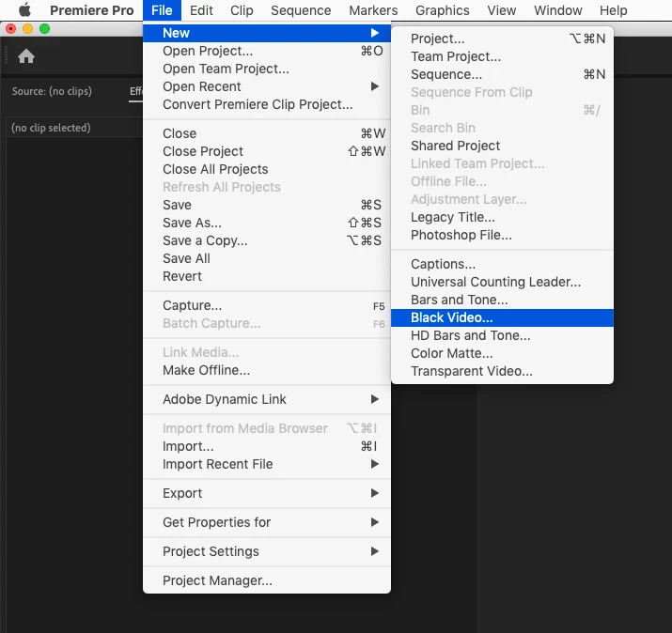Screen dimensions: 672x633
Task: Click the red close window button
Action: pyautogui.click(x=10, y=29)
